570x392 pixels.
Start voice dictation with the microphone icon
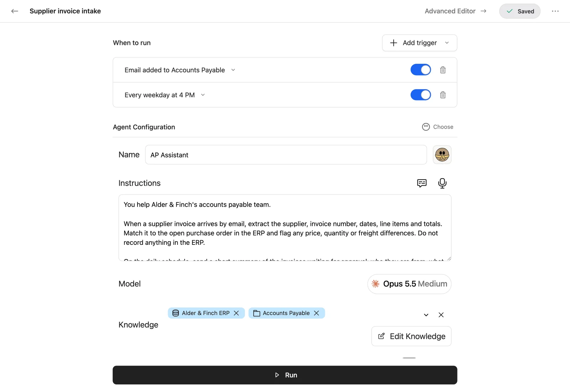point(442,183)
